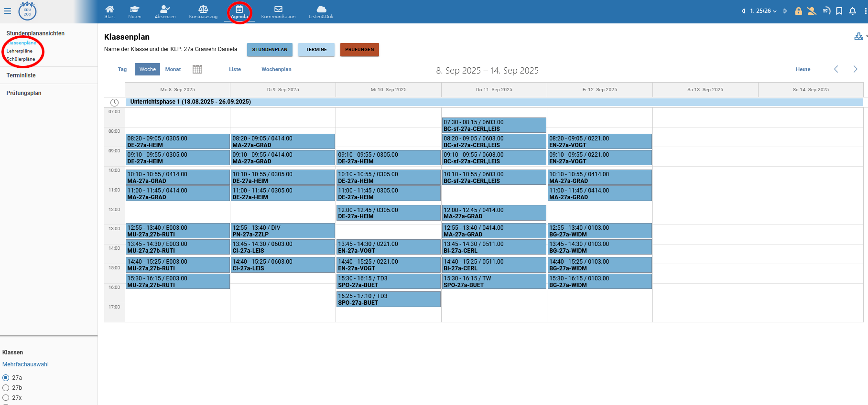Click the PRÜFUNGEN button
Viewport: 868px width, 405px height.
pyautogui.click(x=359, y=50)
